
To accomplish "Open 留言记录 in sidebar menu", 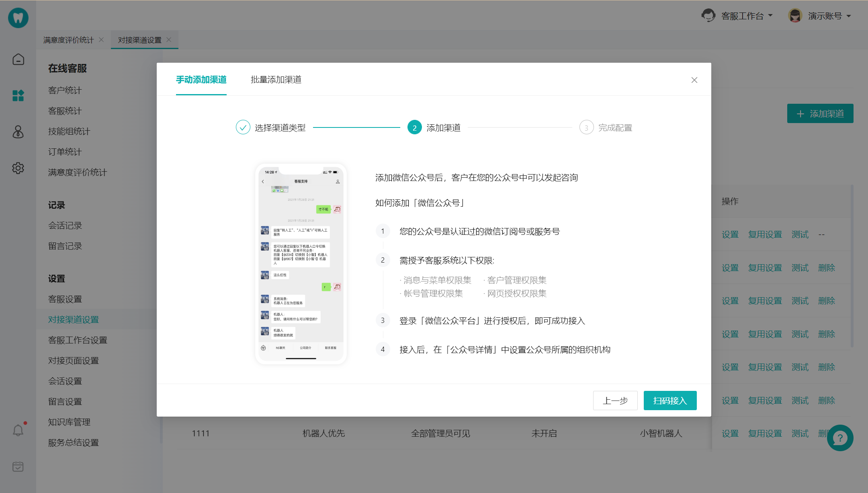I will point(65,246).
